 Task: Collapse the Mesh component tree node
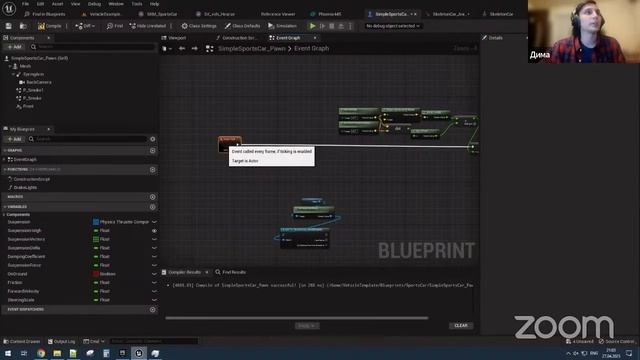click(10, 66)
